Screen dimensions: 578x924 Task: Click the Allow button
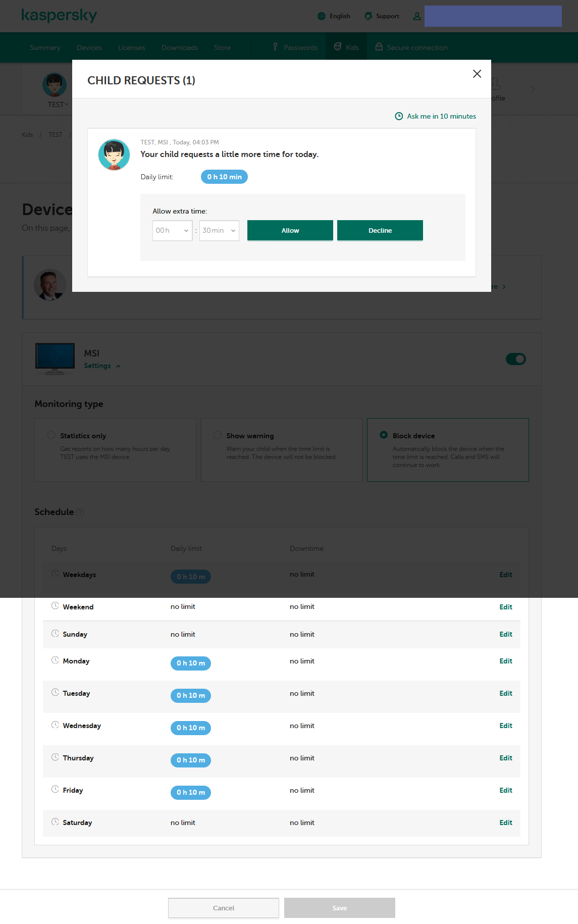(290, 230)
